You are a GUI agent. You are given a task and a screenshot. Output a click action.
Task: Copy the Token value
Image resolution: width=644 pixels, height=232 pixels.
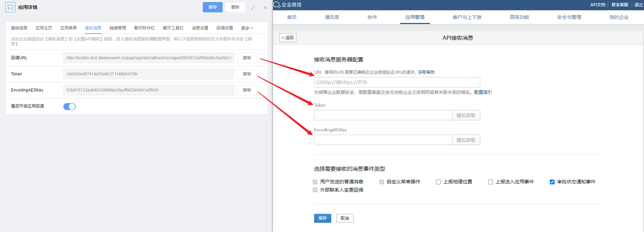pos(247,74)
